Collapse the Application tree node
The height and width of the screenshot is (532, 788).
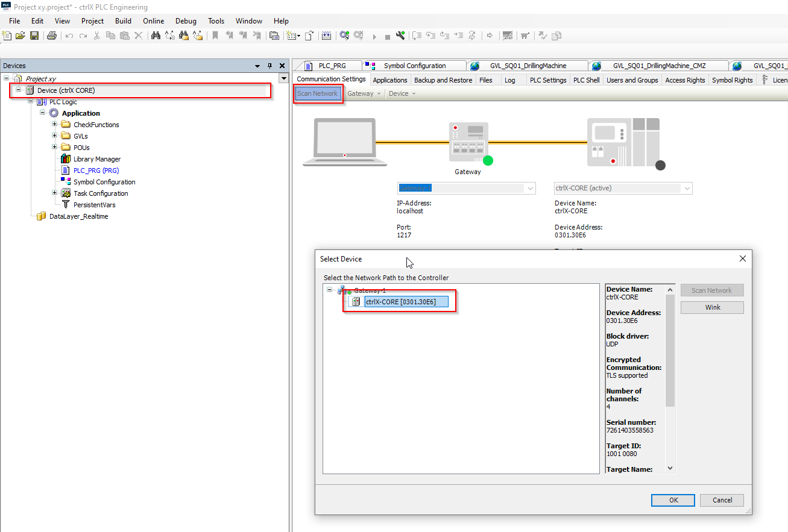tap(43, 113)
